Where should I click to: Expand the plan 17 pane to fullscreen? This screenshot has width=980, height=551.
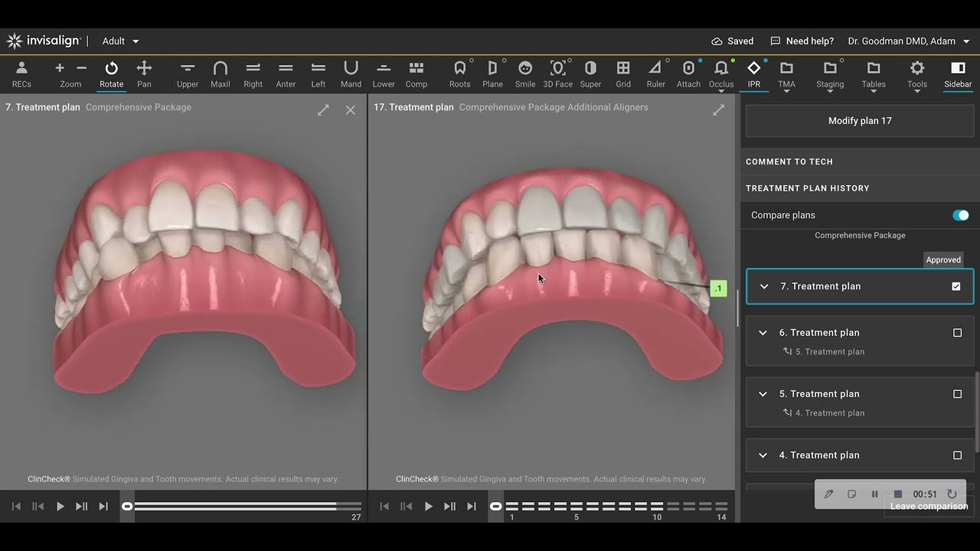pyautogui.click(x=718, y=110)
